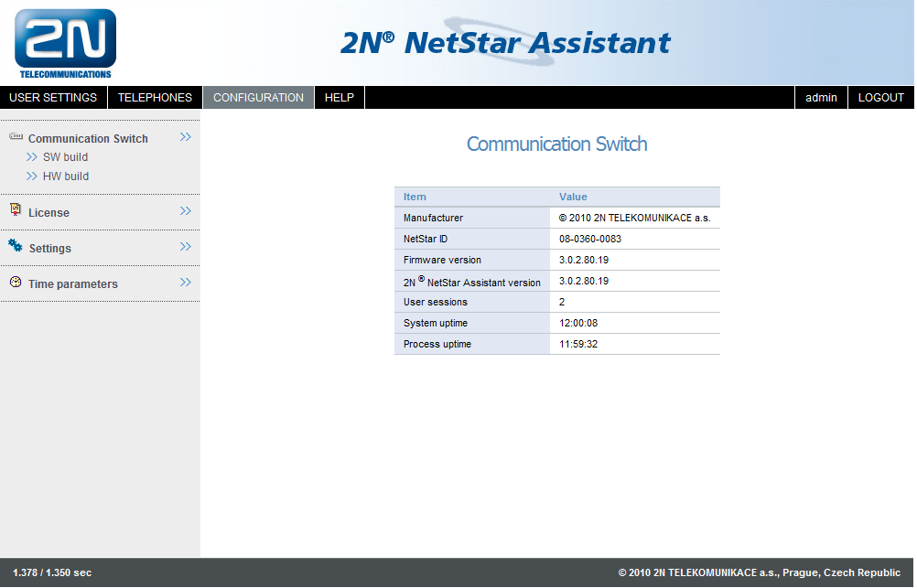Select the System uptime value 12:00:08

click(x=578, y=323)
